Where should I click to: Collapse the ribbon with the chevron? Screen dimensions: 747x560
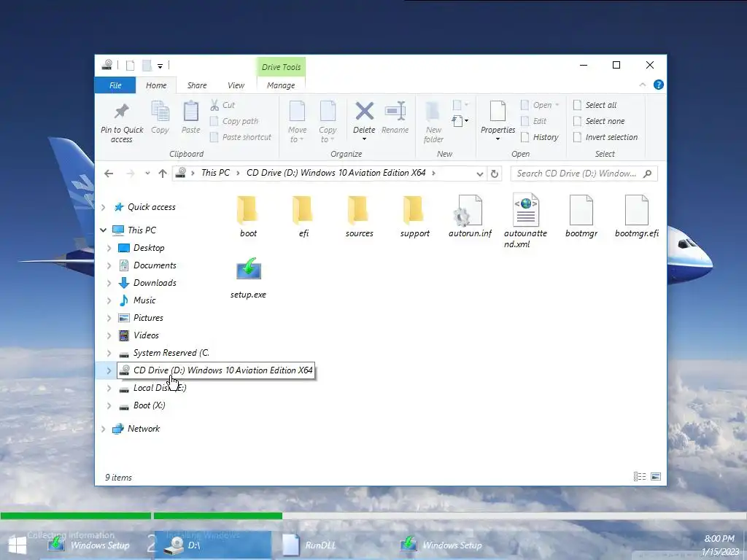[642, 85]
